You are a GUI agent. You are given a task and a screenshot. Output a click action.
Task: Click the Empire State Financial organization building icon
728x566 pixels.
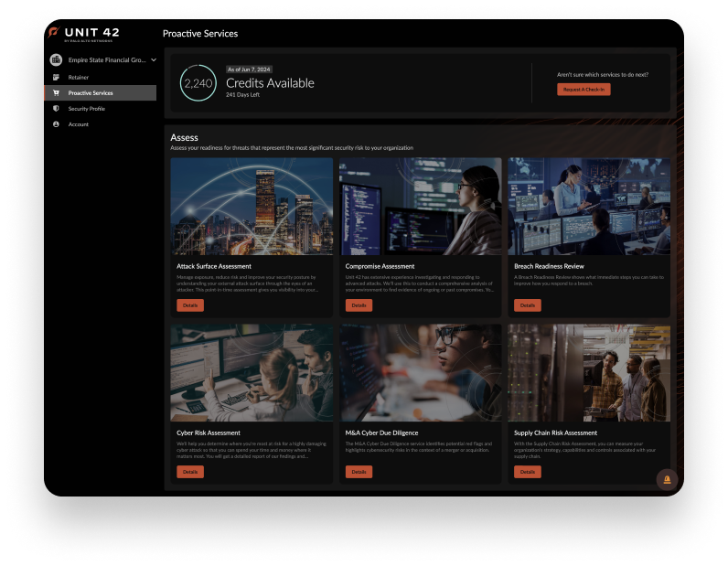(56, 59)
